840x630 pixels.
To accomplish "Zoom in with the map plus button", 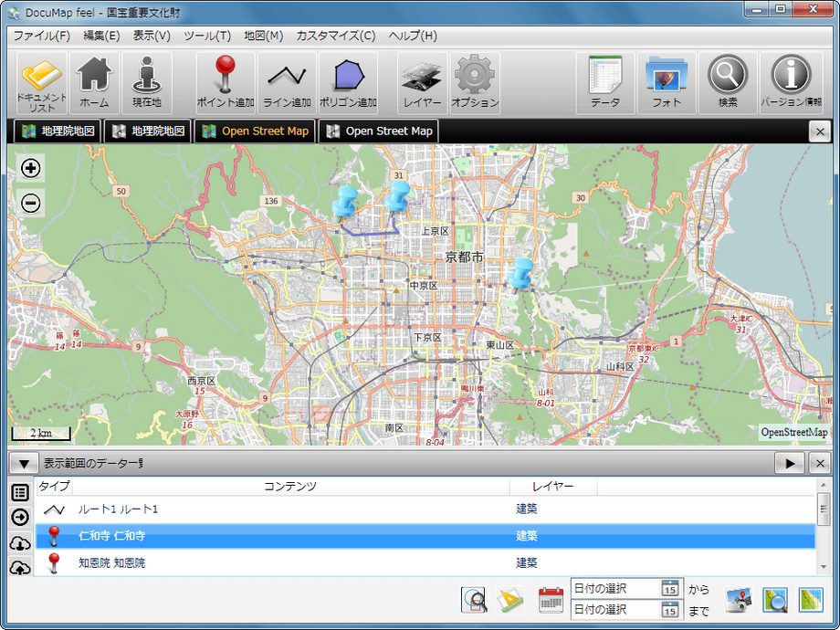I will point(30,168).
